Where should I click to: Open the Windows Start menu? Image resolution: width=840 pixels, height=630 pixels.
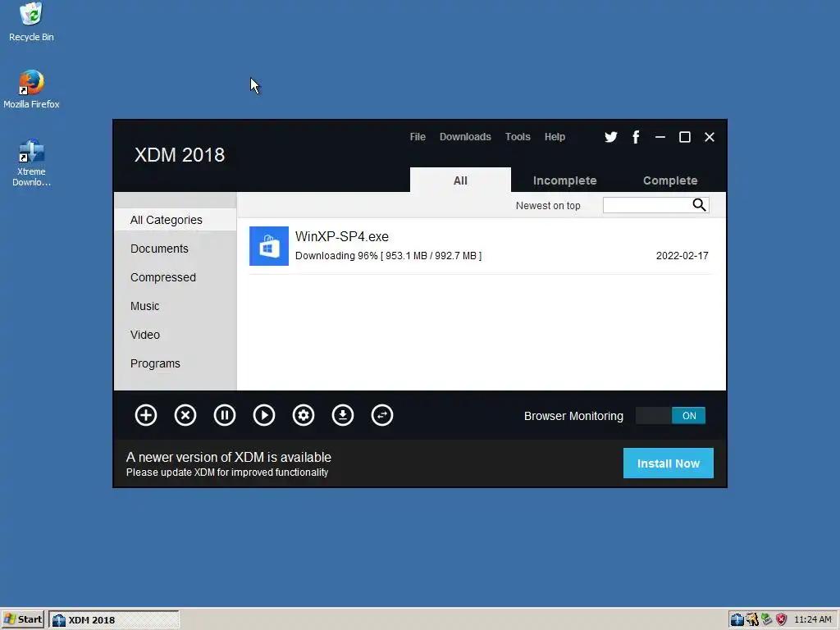pos(23,619)
